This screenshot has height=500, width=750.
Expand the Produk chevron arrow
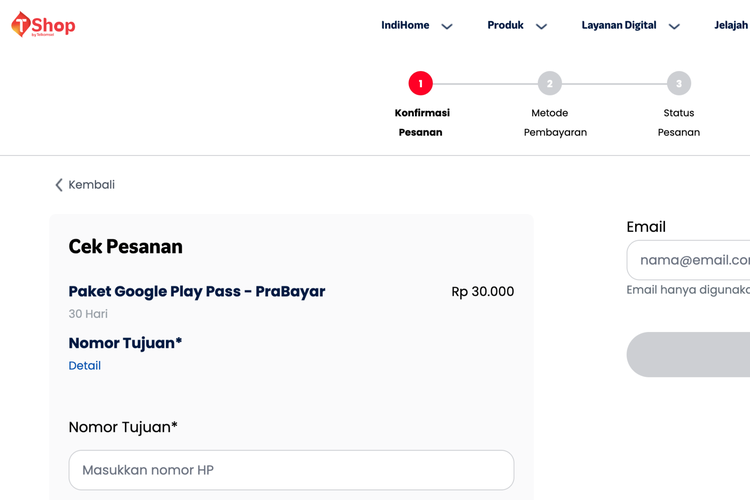pos(541,26)
